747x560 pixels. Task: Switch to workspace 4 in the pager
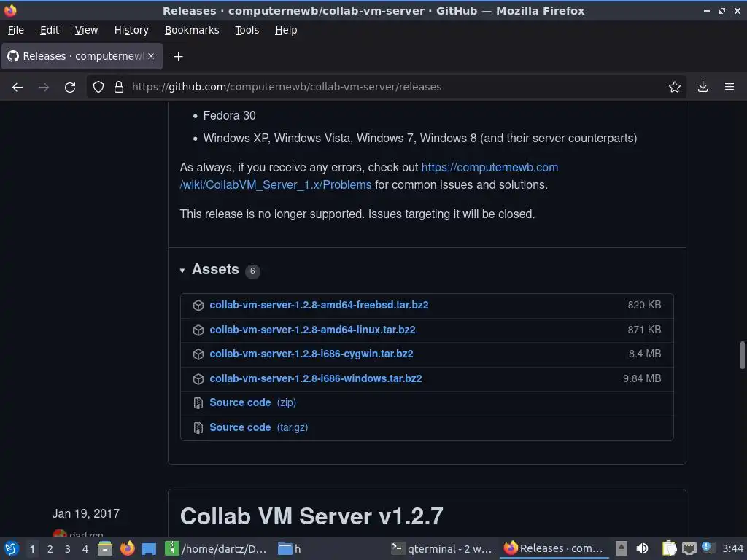85,549
